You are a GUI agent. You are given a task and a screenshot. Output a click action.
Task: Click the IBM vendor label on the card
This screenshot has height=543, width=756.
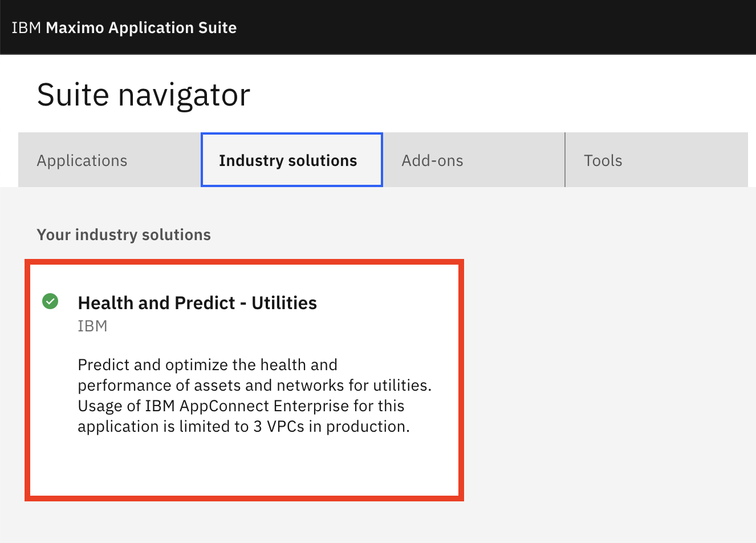click(x=92, y=326)
